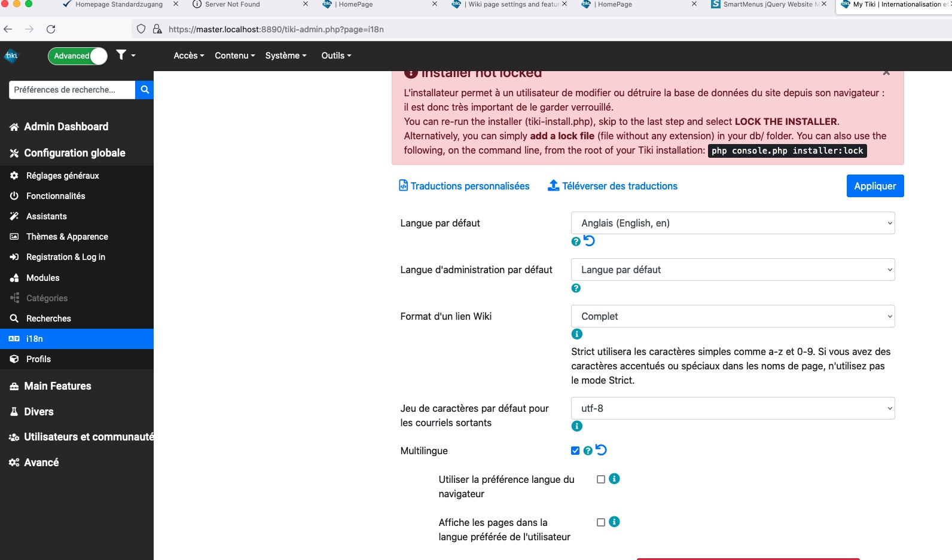Open Admin Dashboard in sidebar
This screenshot has height=560, width=952.
(x=66, y=127)
